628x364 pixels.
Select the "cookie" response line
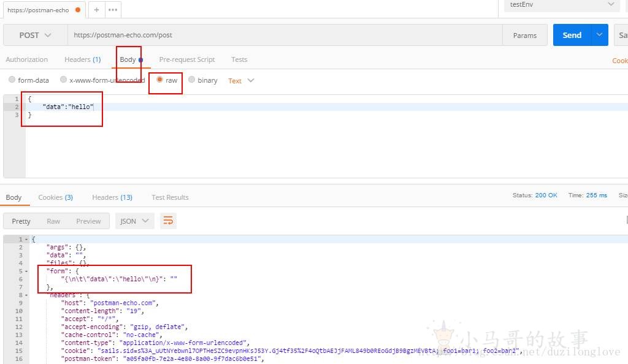coord(291,351)
